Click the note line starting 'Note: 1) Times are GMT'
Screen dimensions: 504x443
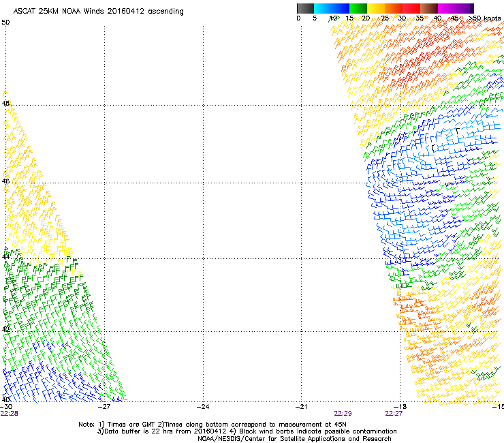pyautogui.click(x=212, y=425)
